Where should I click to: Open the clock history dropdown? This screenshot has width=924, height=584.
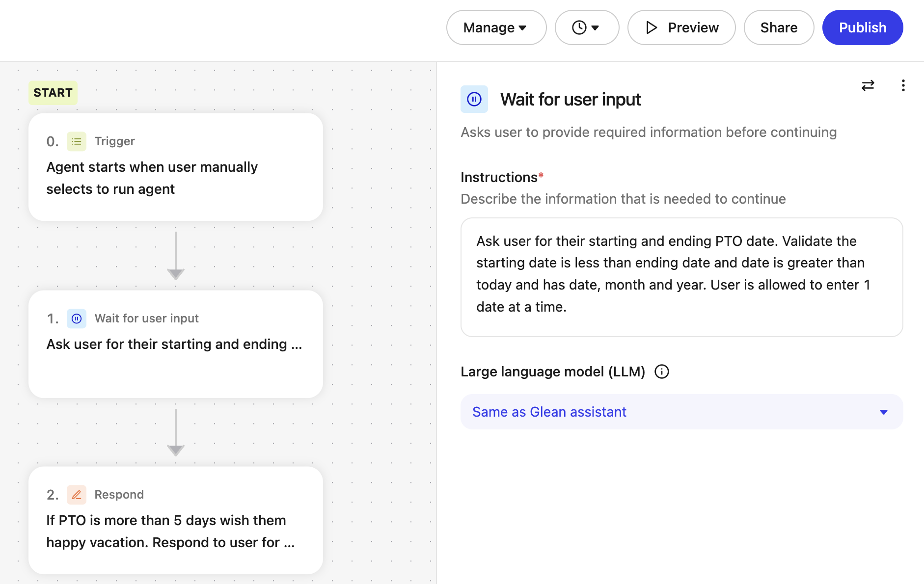[586, 28]
